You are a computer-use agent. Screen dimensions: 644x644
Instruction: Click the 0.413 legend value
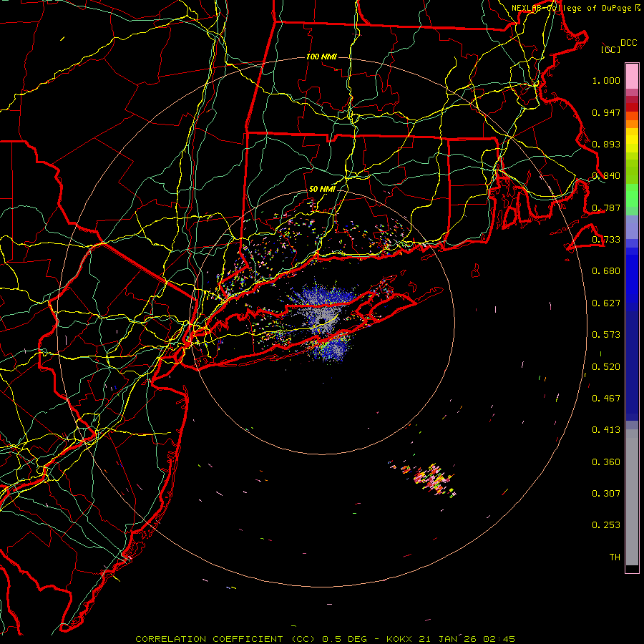click(x=606, y=430)
